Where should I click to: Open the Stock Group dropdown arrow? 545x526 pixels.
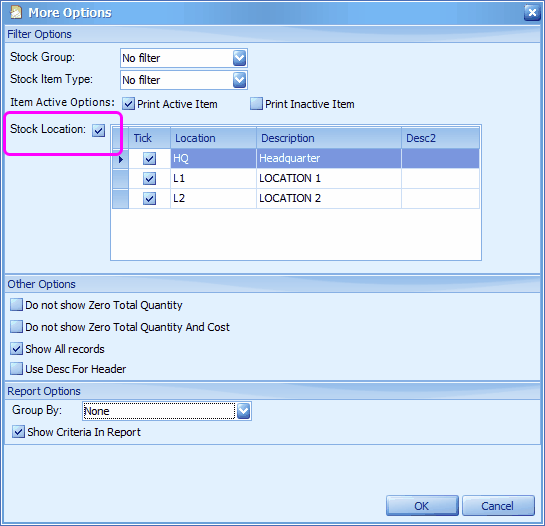point(239,58)
